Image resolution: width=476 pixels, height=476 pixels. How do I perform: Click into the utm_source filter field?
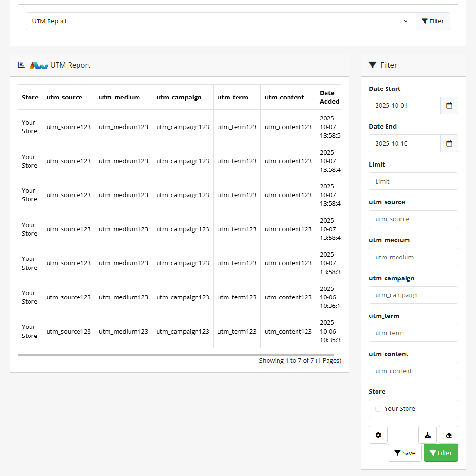pyautogui.click(x=413, y=219)
